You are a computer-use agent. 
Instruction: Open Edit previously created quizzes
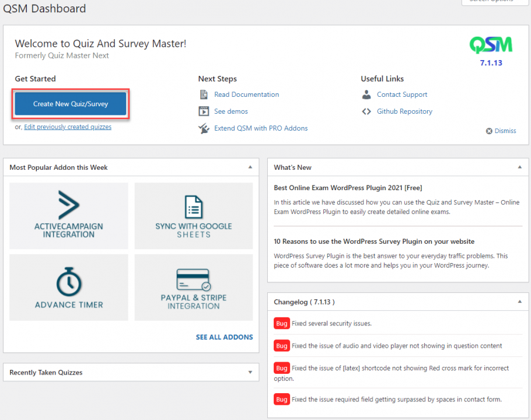(67, 127)
